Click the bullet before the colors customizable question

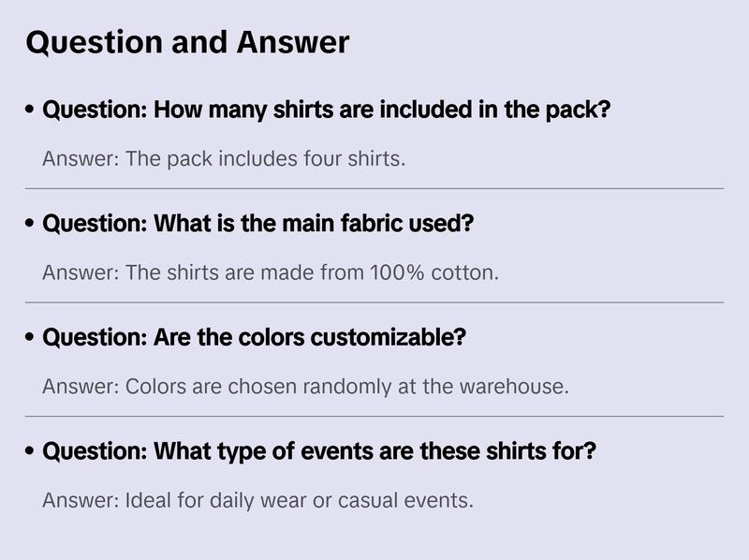pos(31,338)
